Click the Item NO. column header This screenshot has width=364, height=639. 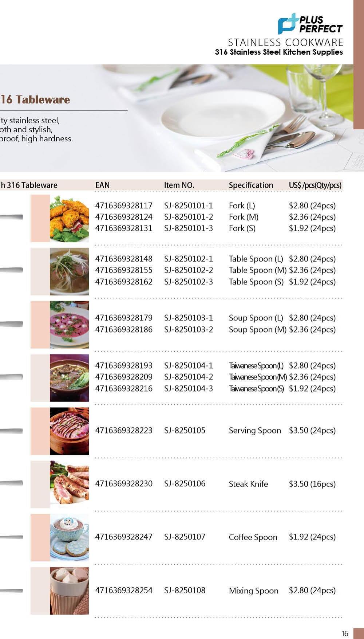coord(179,185)
